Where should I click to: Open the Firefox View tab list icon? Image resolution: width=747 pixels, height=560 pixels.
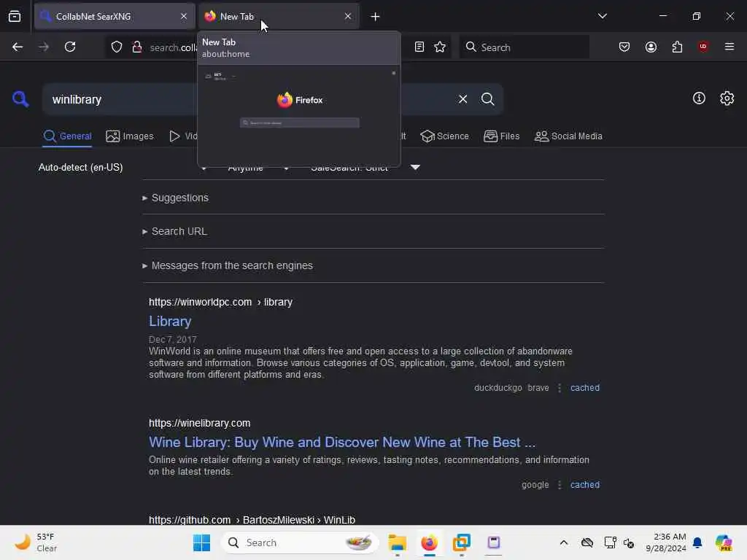pos(15,16)
